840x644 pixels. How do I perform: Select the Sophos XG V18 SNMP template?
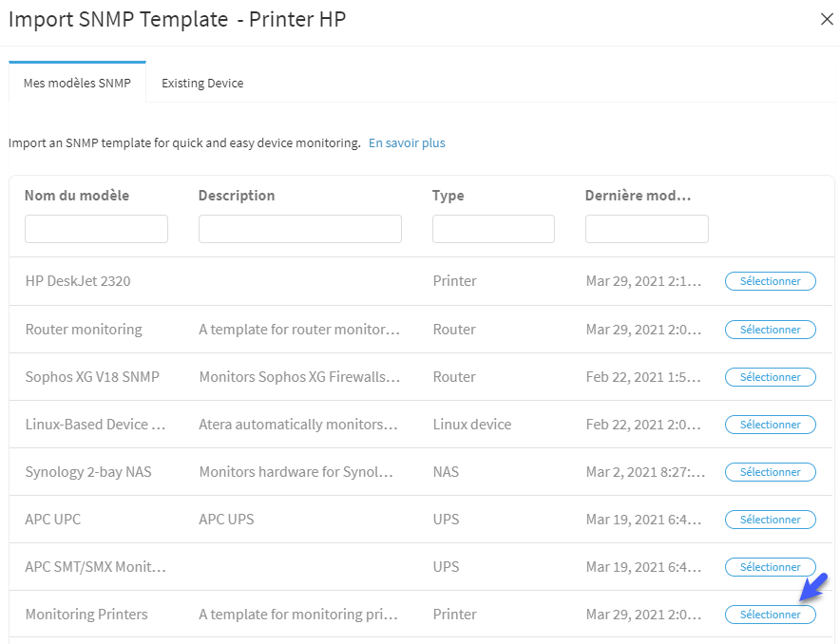click(x=771, y=377)
